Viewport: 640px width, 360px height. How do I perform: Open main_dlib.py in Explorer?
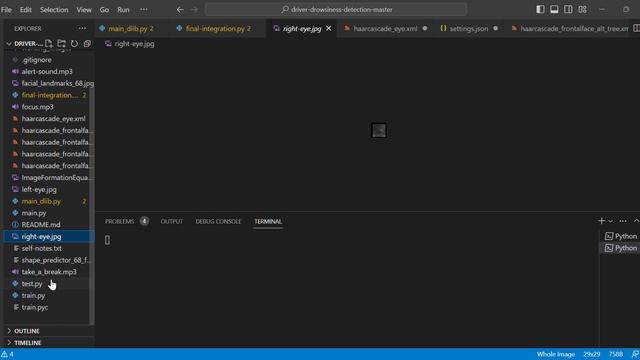(x=41, y=202)
